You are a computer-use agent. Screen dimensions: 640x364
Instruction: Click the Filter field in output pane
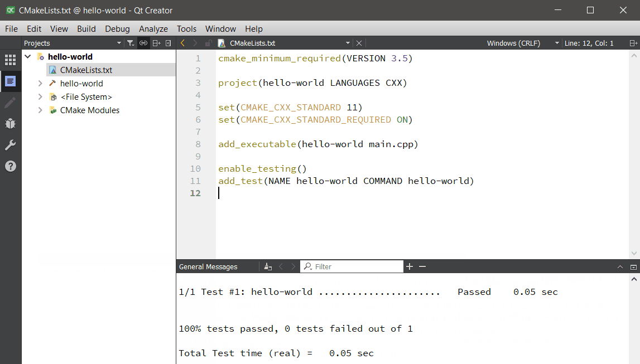tap(357, 267)
